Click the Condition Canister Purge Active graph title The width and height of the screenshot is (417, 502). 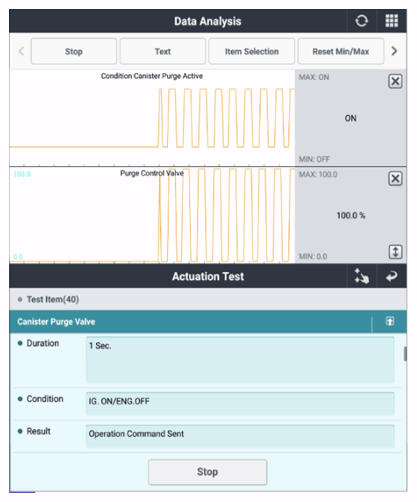(152, 76)
